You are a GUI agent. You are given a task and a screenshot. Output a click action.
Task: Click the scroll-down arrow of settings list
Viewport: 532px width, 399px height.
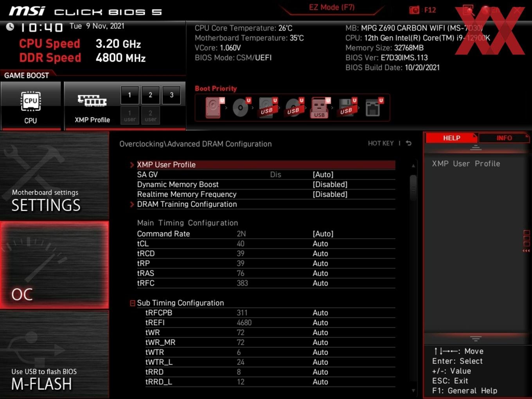click(413, 390)
